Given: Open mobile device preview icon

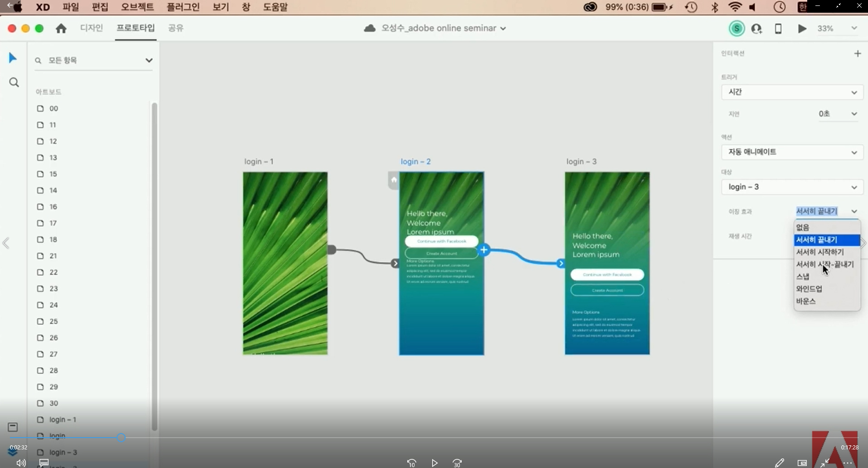Looking at the screenshot, I should [778, 29].
